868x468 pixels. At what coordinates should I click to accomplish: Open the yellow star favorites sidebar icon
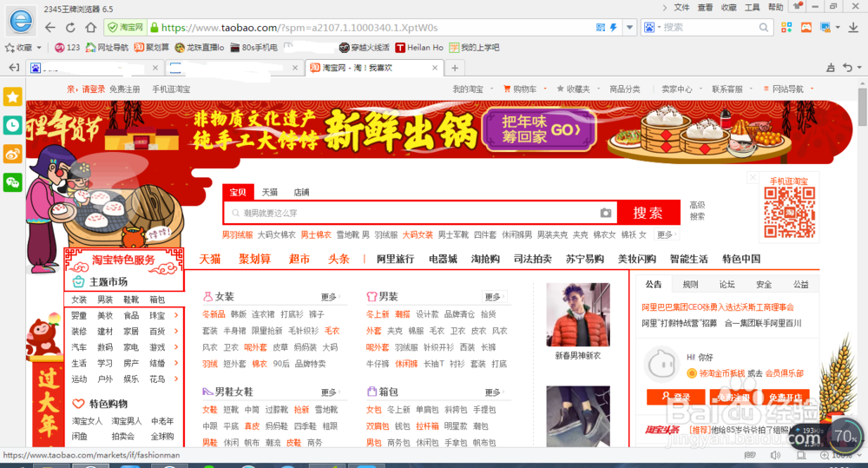[x=13, y=97]
